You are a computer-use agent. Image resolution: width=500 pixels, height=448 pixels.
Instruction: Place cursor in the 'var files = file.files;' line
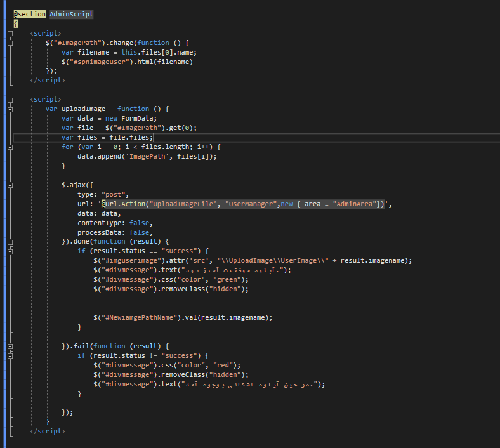(257, 138)
